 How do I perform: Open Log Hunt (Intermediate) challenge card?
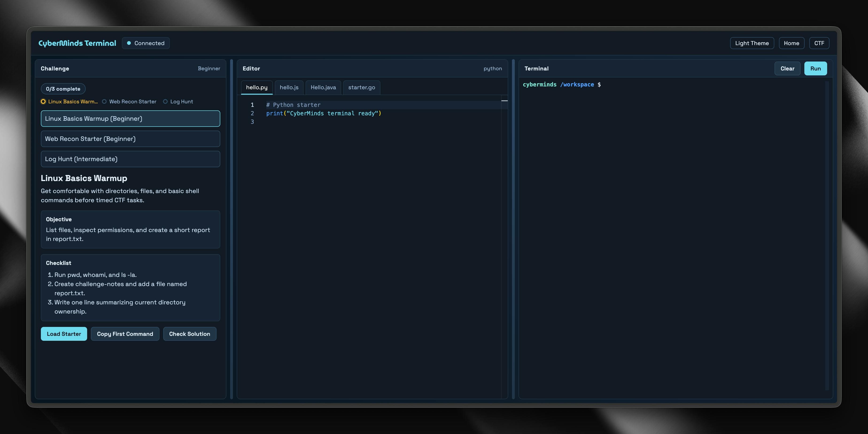(130, 159)
